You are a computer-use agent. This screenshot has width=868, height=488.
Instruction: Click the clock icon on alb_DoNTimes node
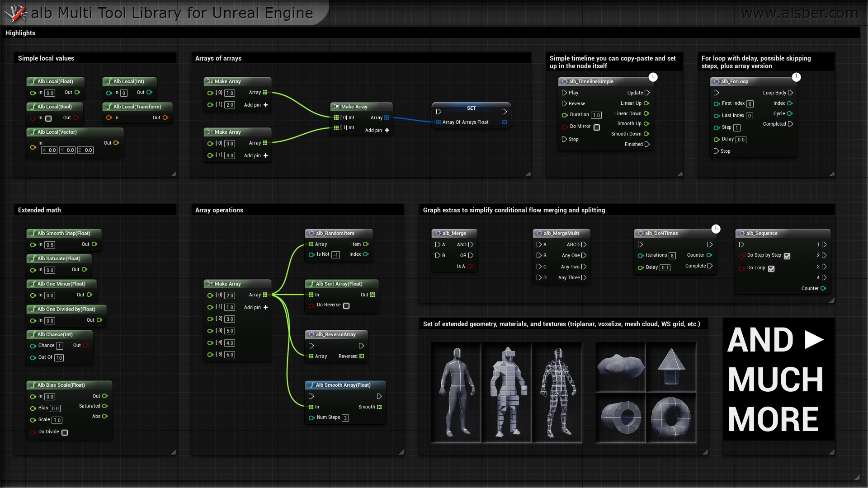(x=716, y=229)
